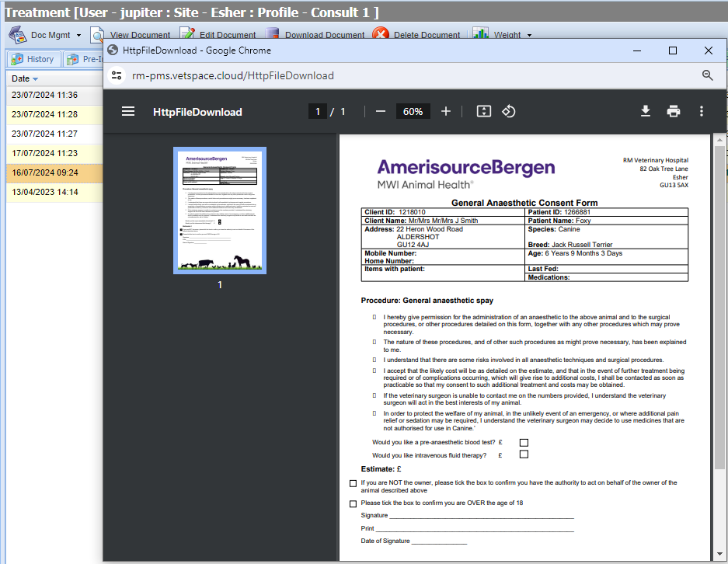Viewport: 728px width, 564px height.
Task: Click the View Document magnifier icon
Action: [x=97, y=35]
